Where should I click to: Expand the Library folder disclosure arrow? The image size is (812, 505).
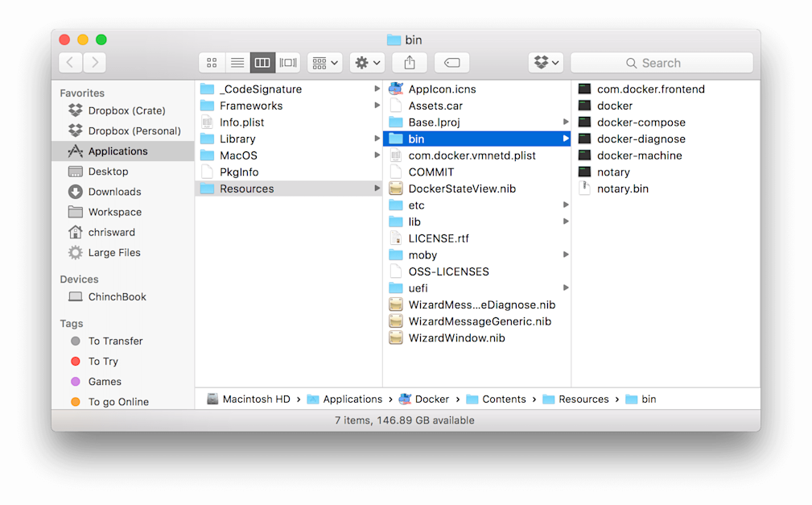click(x=377, y=139)
